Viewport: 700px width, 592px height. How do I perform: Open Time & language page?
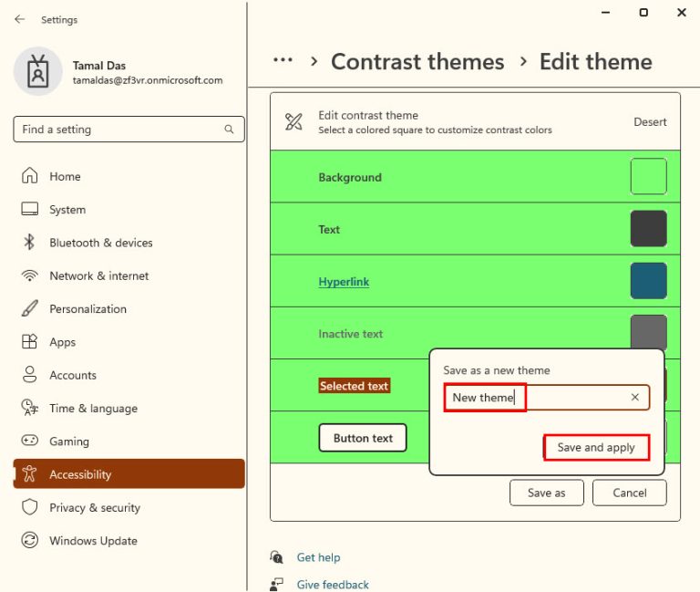(x=129, y=408)
